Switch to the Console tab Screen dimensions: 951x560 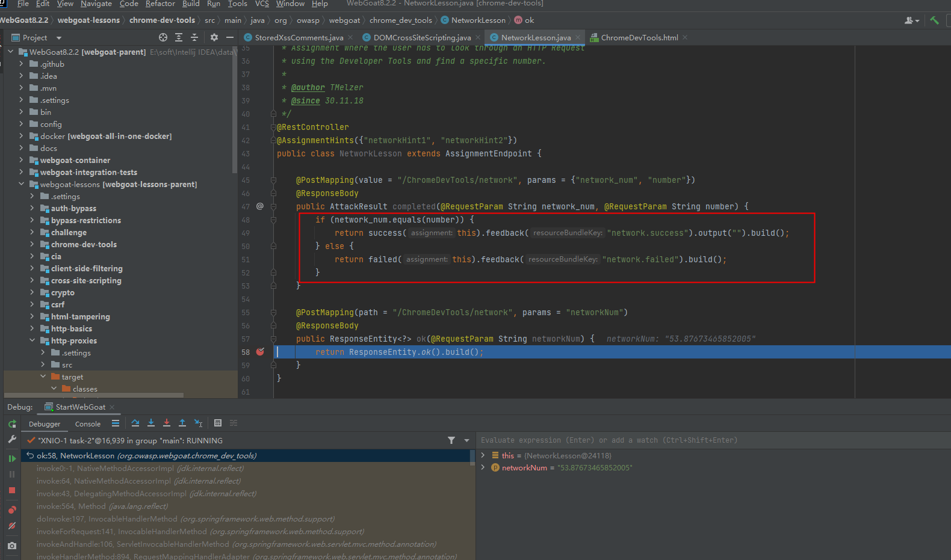point(88,424)
